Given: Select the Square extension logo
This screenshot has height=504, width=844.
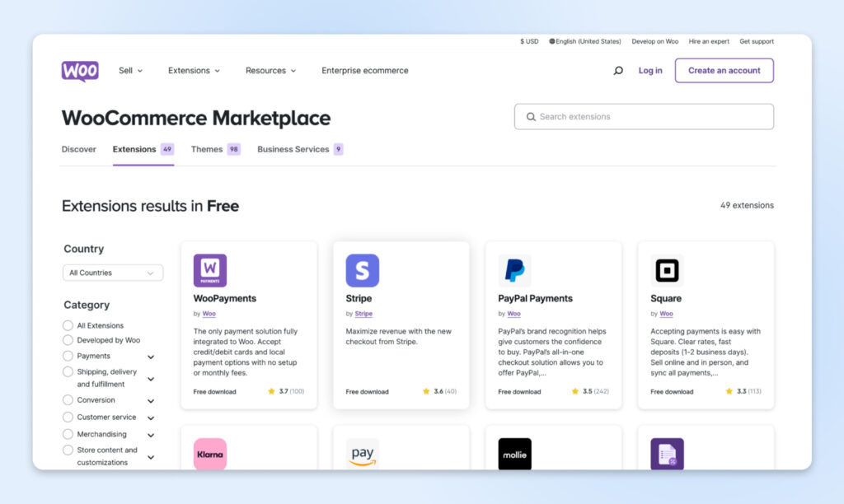Looking at the screenshot, I should coord(667,270).
